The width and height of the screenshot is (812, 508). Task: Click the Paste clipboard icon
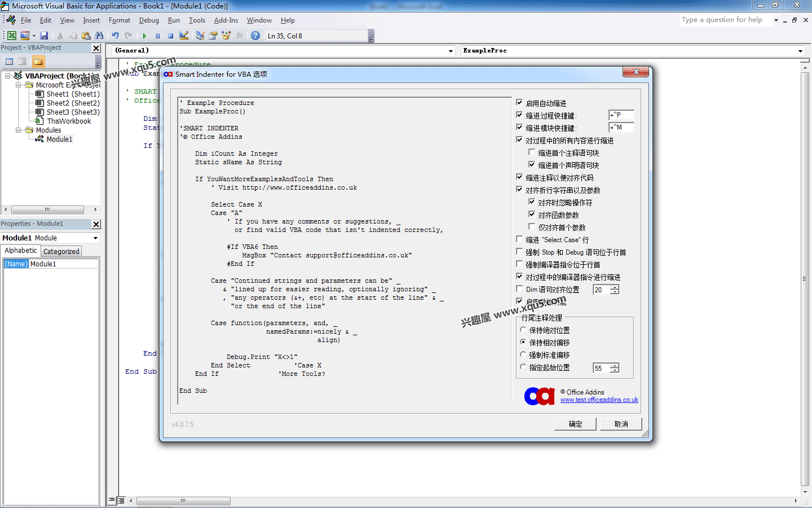pyautogui.click(x=86, y=36)
